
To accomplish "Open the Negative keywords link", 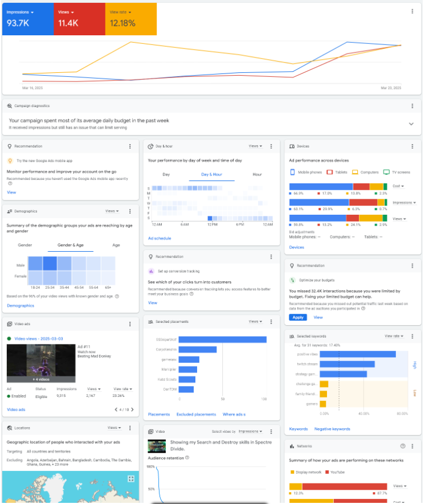I will coord(332,429).
